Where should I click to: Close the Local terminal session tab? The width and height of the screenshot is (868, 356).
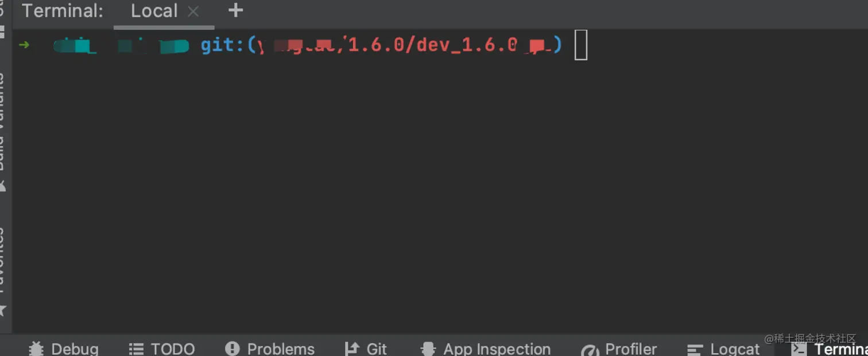point(193,11)
